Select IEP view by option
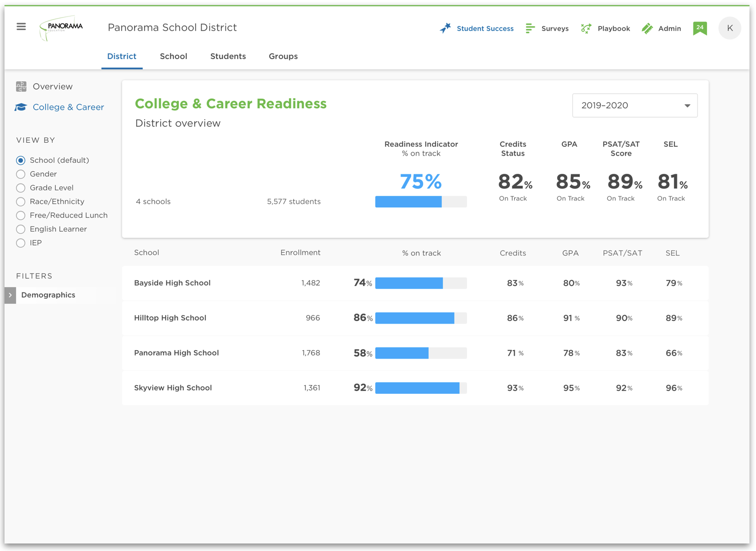Image resolution: width=756 pixels, height=551 pixels. (x=21, y=243)
